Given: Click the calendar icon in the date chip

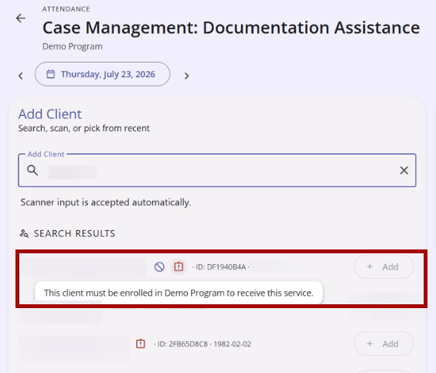Looking at the screenshot, I should tap(50, 74).
